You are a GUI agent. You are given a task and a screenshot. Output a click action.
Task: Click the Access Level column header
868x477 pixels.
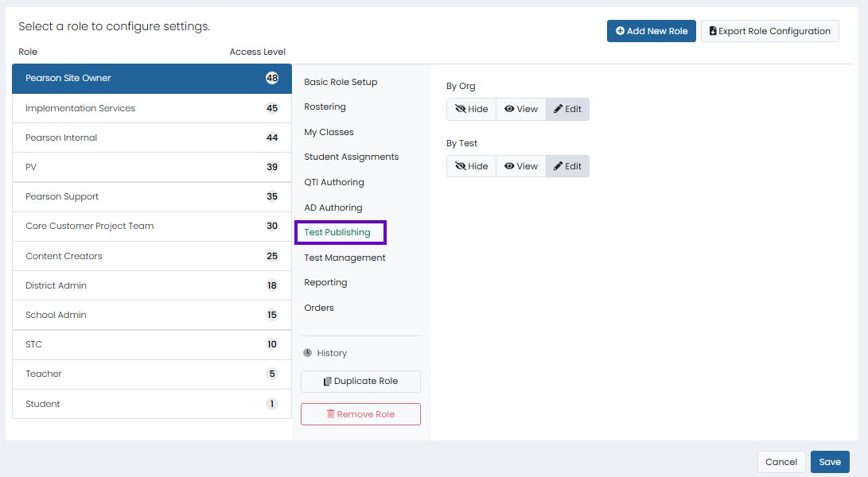tap(258, 52)
